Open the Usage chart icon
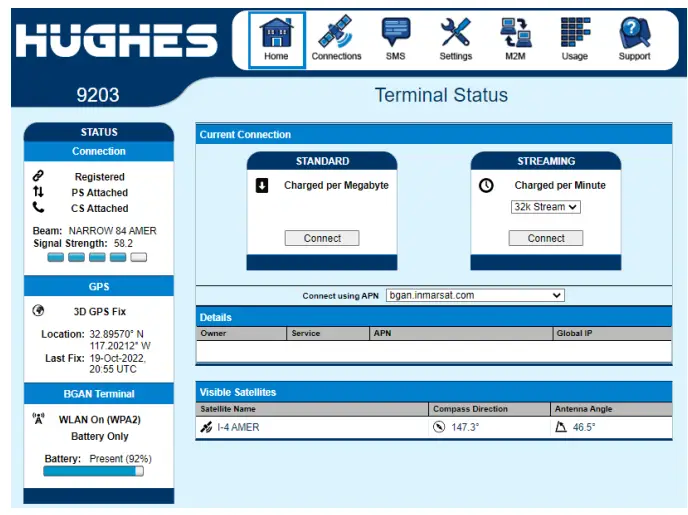Screen dimensions: 688x515 coord(574,38)
